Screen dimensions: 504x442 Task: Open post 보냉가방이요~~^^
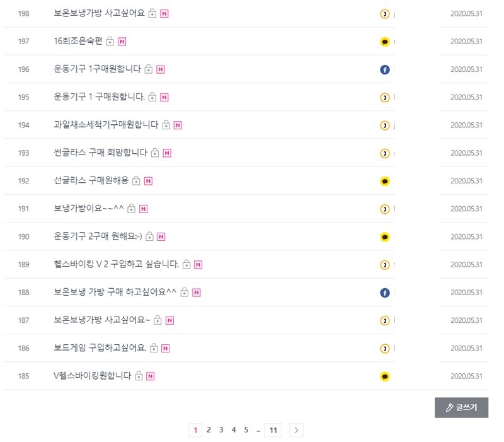coord(89,209)
